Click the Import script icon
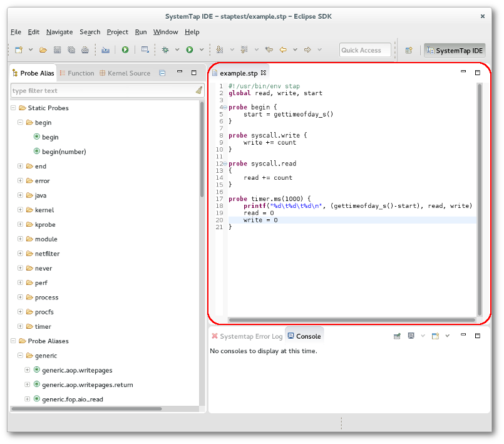This screenshot has width=504, height=444. 105,50
